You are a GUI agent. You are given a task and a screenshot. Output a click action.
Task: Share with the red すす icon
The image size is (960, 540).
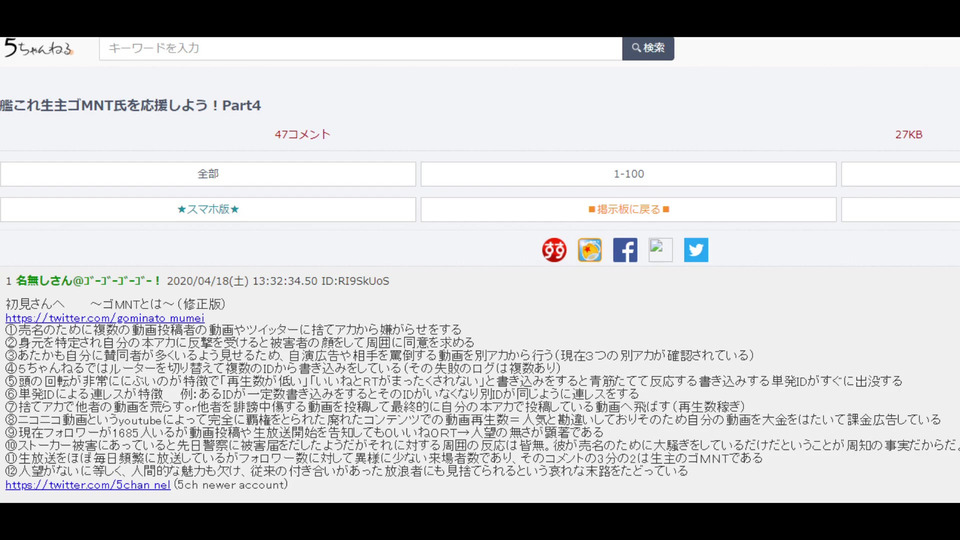tap(554, 250)
